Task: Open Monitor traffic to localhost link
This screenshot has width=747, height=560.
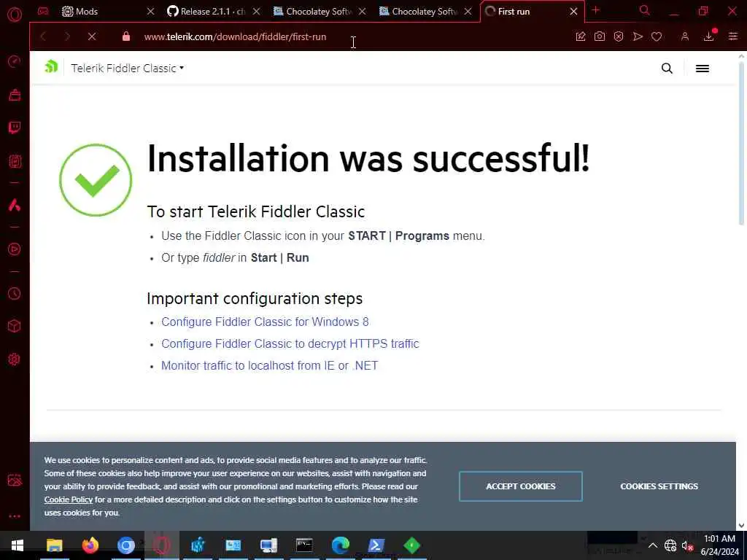Action: [x=270, y=366]
